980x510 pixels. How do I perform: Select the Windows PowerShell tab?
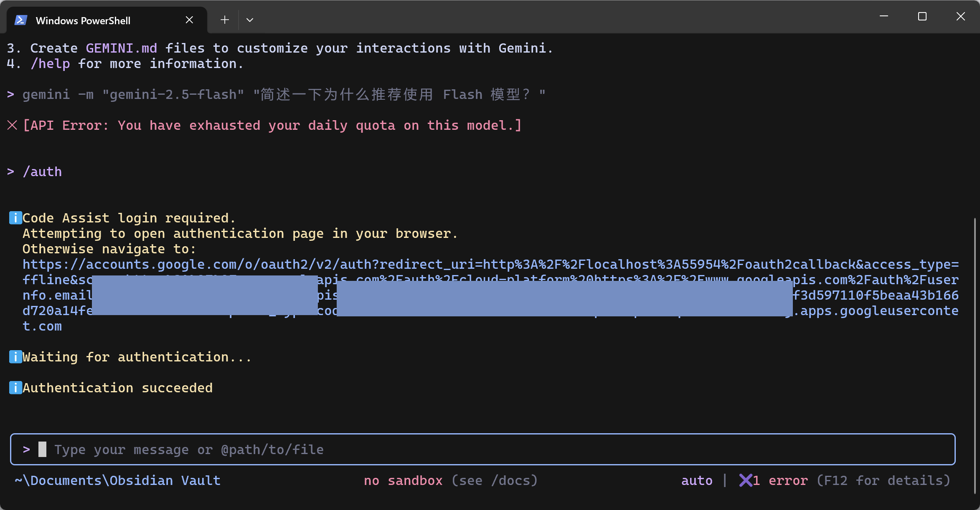click(83, 20)
